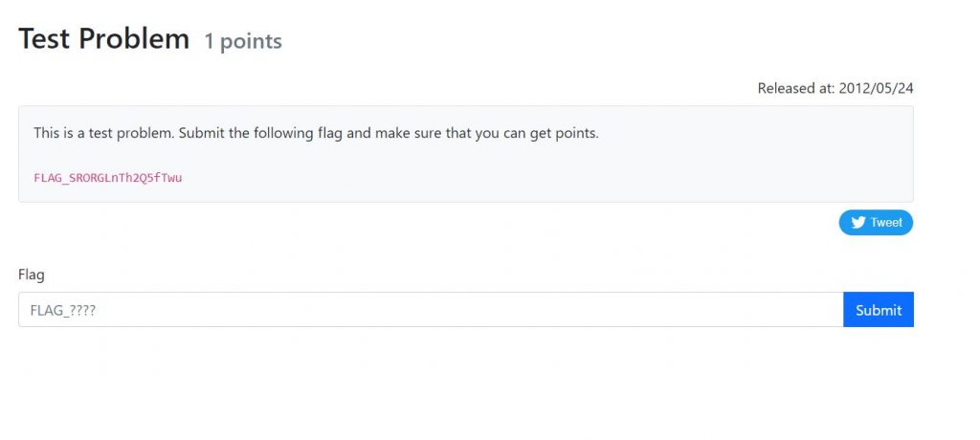Click the word Submit on the blue button
980x440 pixels.
pyautogui.click(x=879, y=310)
